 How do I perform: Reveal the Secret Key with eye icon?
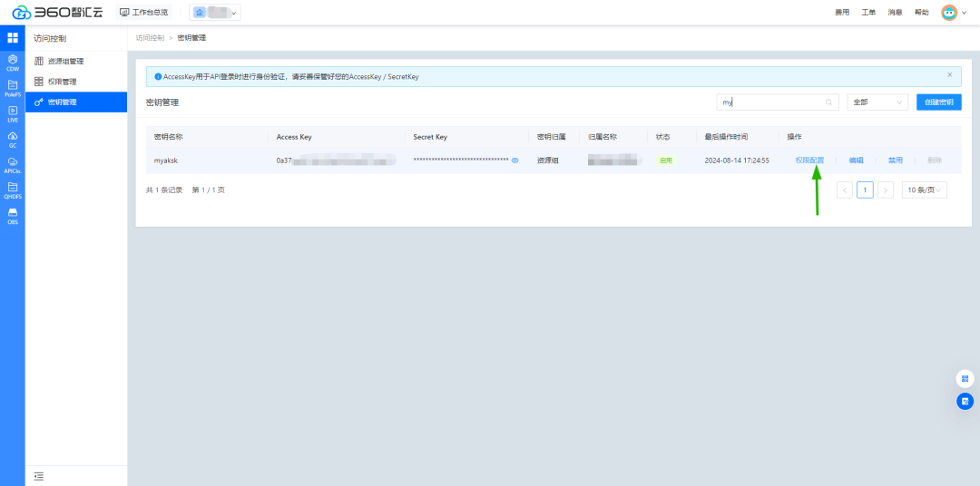click(x=515, y=160)
